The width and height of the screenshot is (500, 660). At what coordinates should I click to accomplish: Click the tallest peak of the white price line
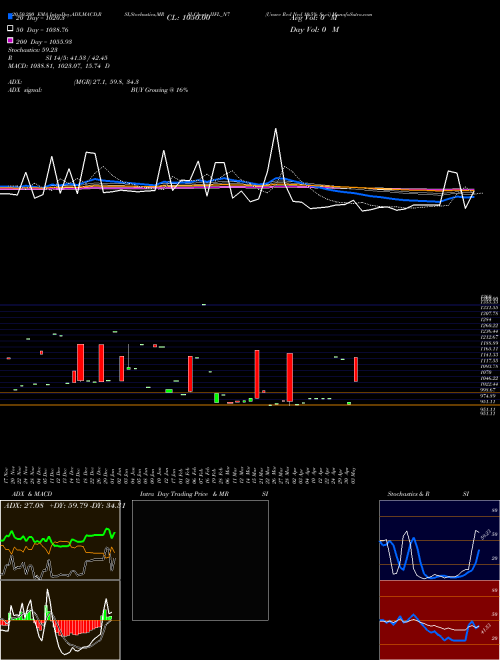coord(276,130)
